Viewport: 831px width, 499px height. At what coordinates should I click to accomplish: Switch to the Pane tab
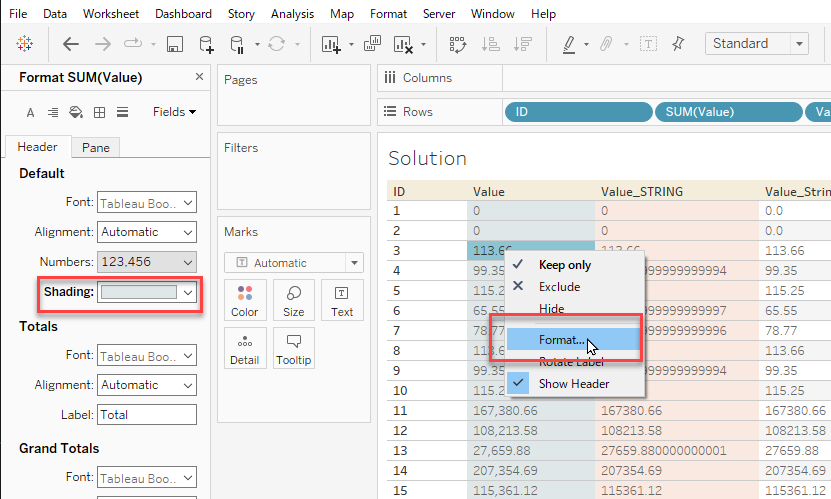(x=95, y=148)
